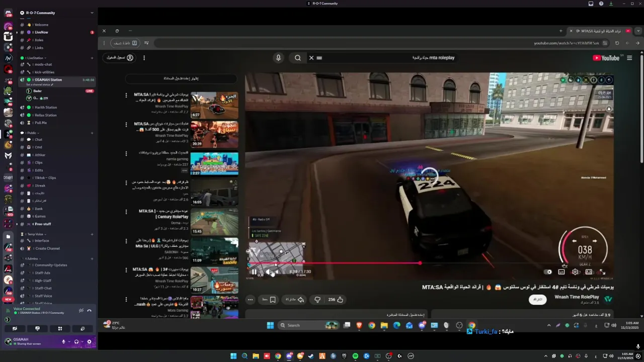Screen dimensions: 644x362
Task: Toggle Discord headphones deafen
Action: pyautogui.click(x=76, y=341)
